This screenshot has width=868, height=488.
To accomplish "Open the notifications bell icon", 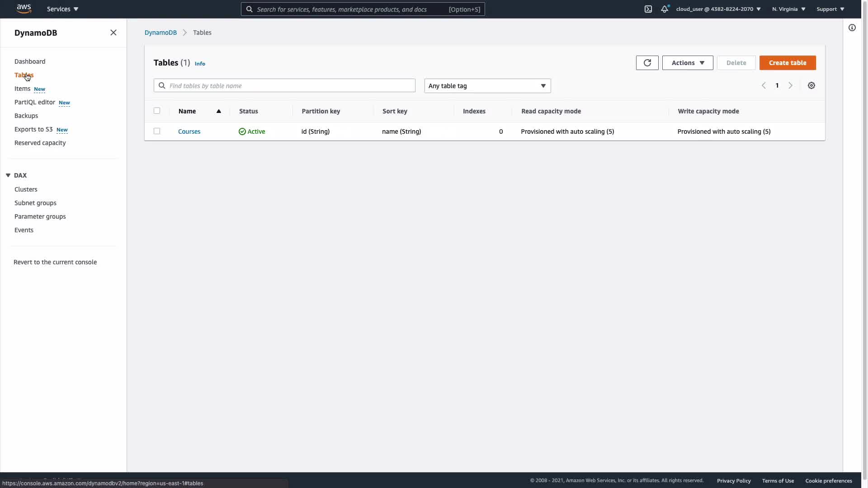I will pos(664,9).
